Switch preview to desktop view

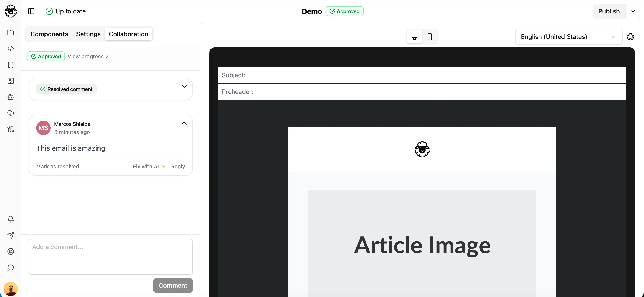coord(415,36)
